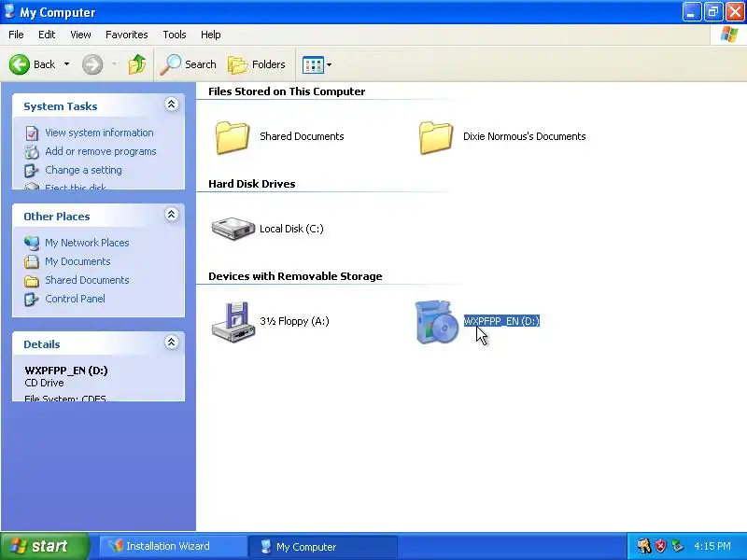747x560 pixels.
Task: Go to My Documents link
Action: [78, 261]
